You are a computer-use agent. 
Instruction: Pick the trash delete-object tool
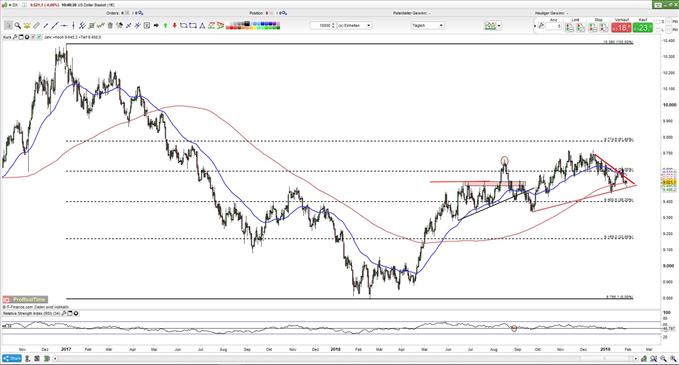[110, 26]
